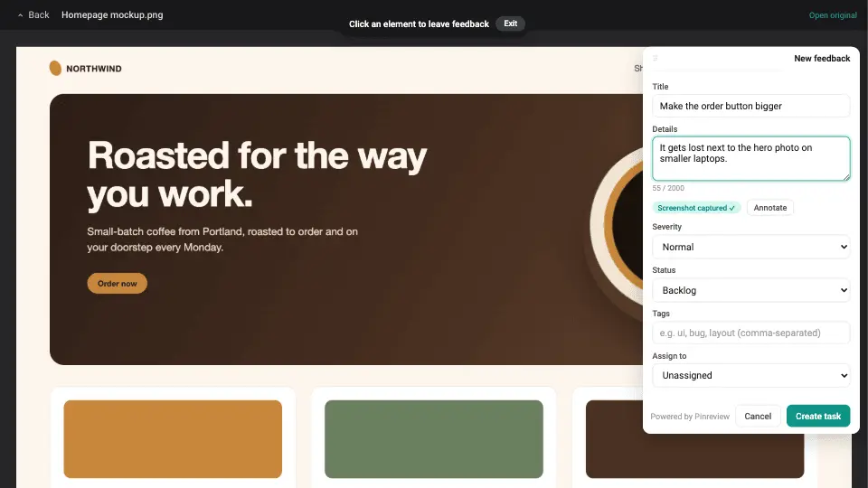
Task: Select the orange product card
Action: pos(173,439)
